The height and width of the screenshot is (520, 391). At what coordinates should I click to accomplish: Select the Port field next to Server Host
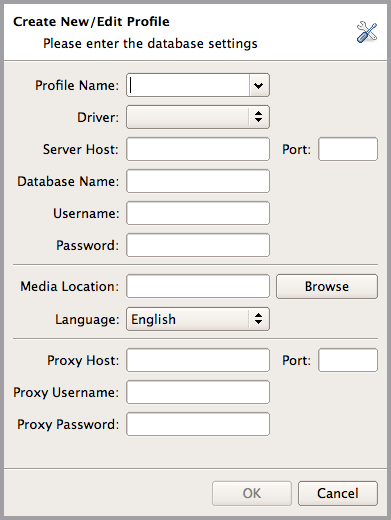348,149
